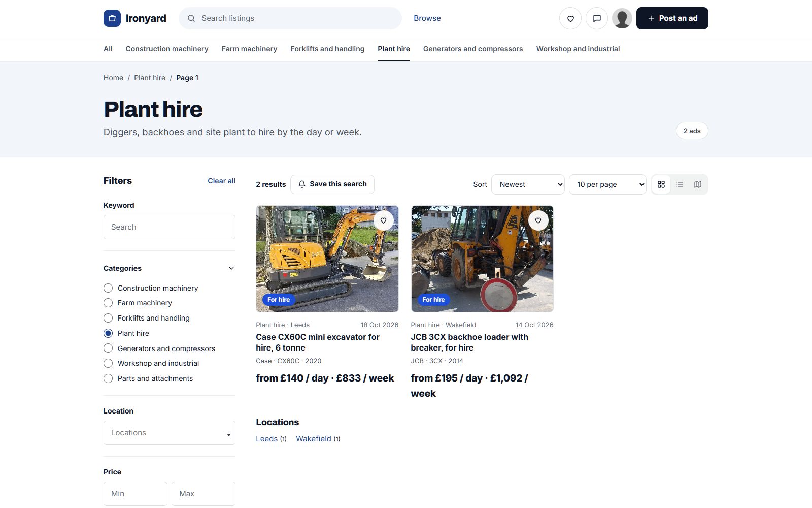Viewport: 812px width, 508px height.
Task: Open the Forklifts and handling tab
Action: (x=327, y=49)
